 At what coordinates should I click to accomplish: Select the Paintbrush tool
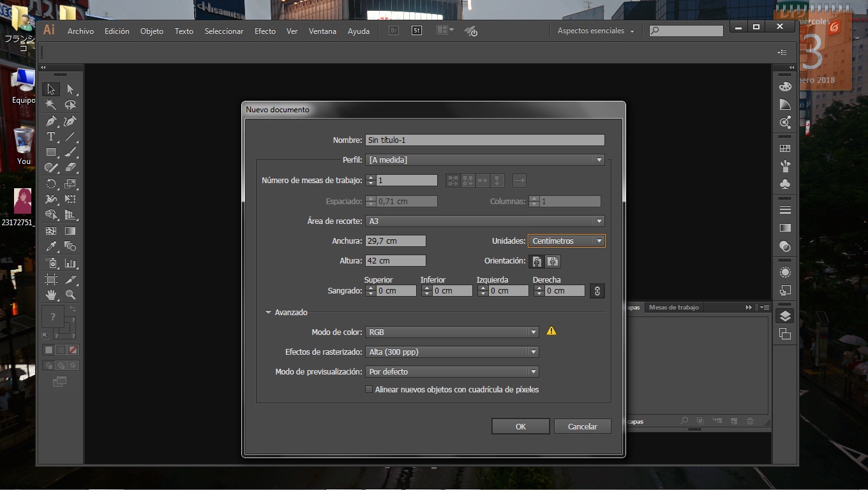click(70, 152)
